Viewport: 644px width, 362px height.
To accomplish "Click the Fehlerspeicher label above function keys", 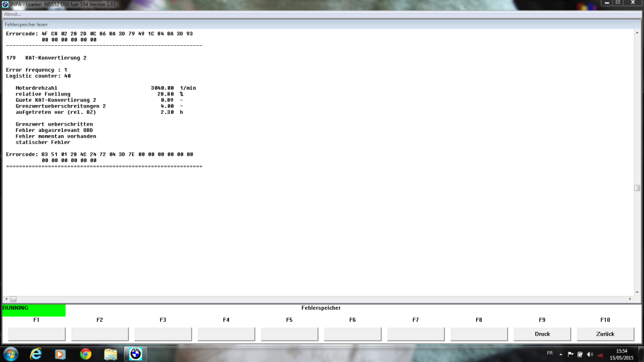I will click(321, 308).
